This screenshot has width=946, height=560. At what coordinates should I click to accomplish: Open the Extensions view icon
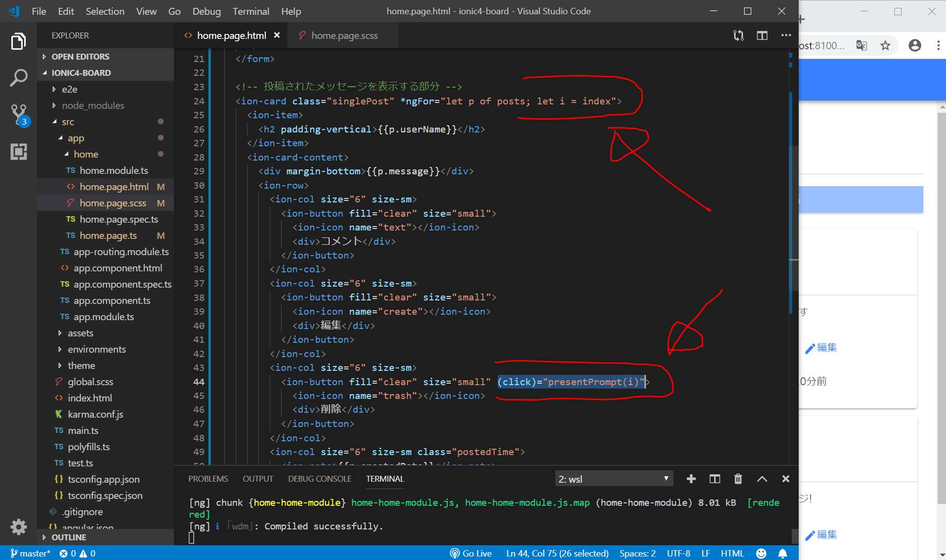click(18, 151)
